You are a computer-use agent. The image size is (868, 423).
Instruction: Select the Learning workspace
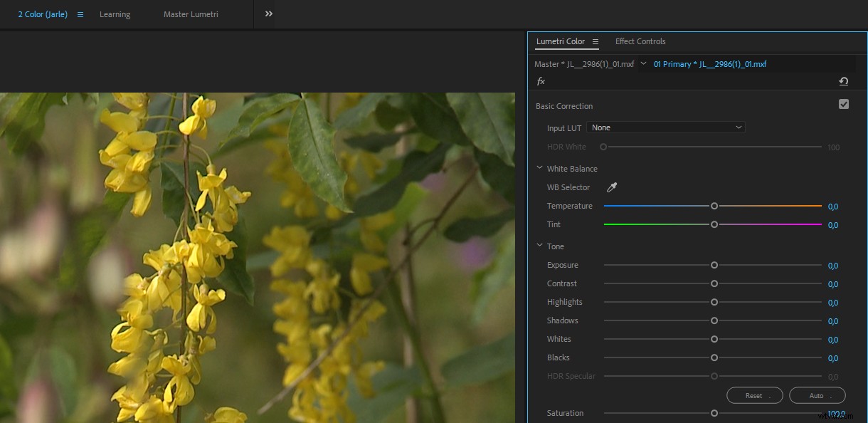click(x=115, y=14)
